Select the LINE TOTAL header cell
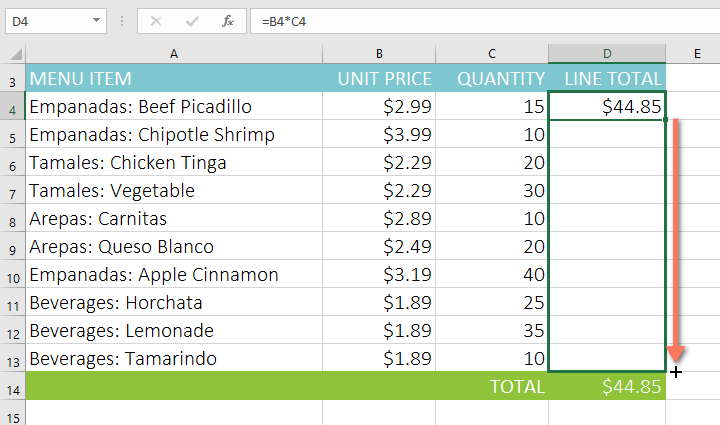The width and height of the screenshot is (720, 425). pos(606,78)
